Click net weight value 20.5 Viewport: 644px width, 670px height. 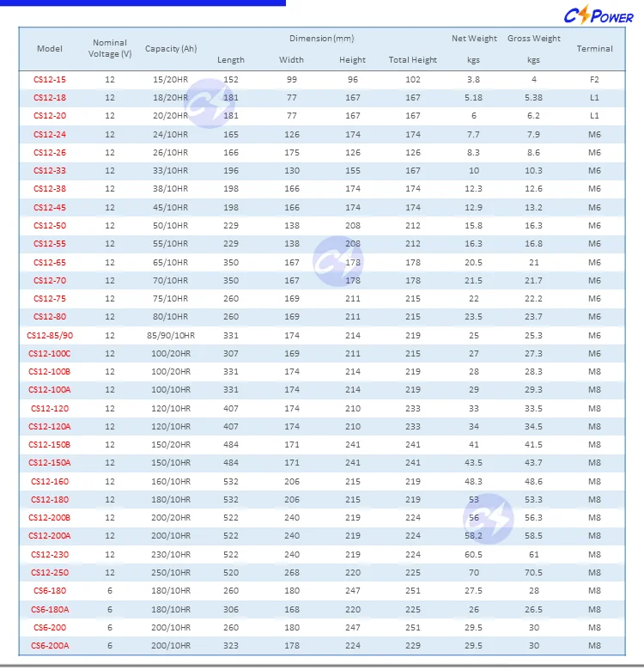pyautogui.click(x=474, y=262)
